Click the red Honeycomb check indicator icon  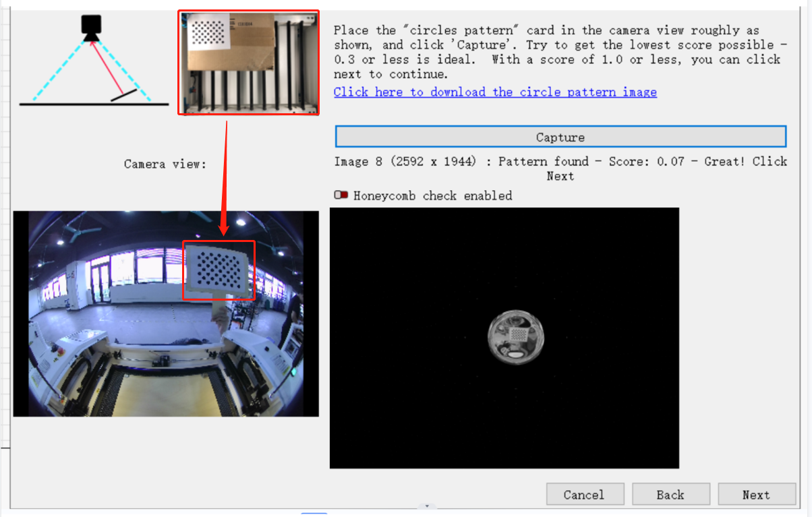point(341,195)
